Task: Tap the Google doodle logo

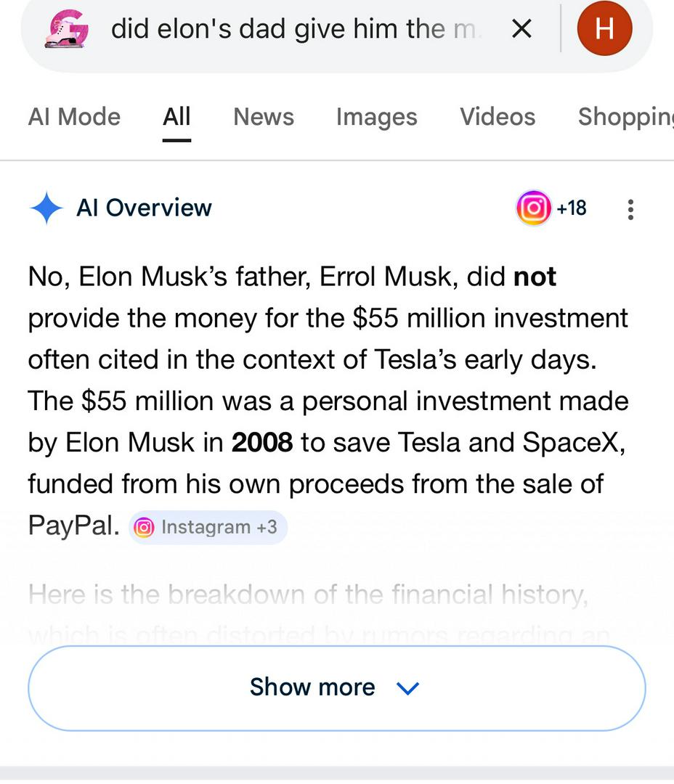Action: click(x=67, y=30)
